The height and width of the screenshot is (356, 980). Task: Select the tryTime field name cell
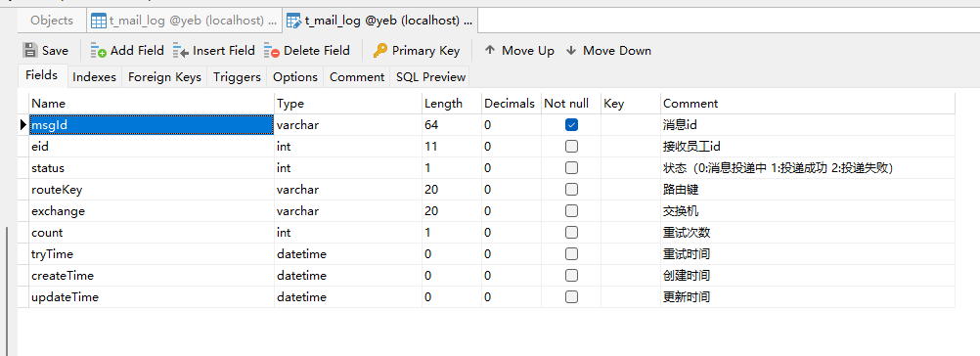tap(152, 254)
